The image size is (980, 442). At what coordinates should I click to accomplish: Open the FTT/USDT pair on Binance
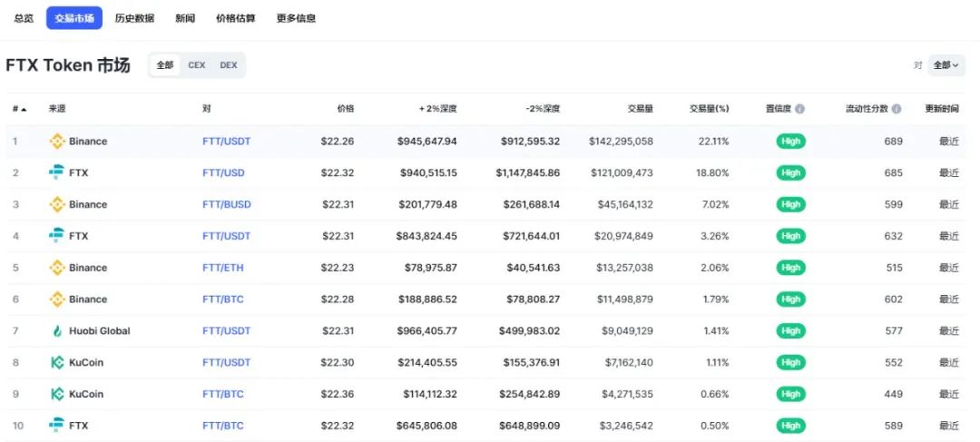click(x=226, y=142)
